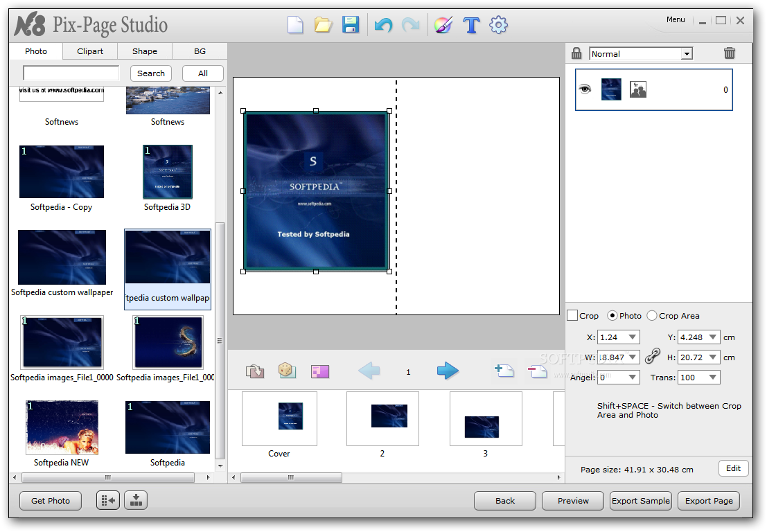The image size is (767, 532).
Task: Switch to the Shape tab
Action: 145,51
